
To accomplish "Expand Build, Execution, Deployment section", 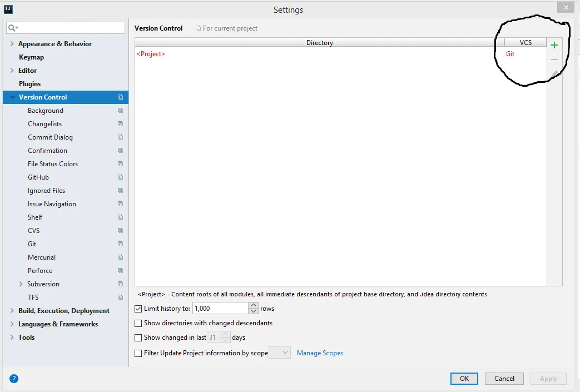I will point(12,311).
